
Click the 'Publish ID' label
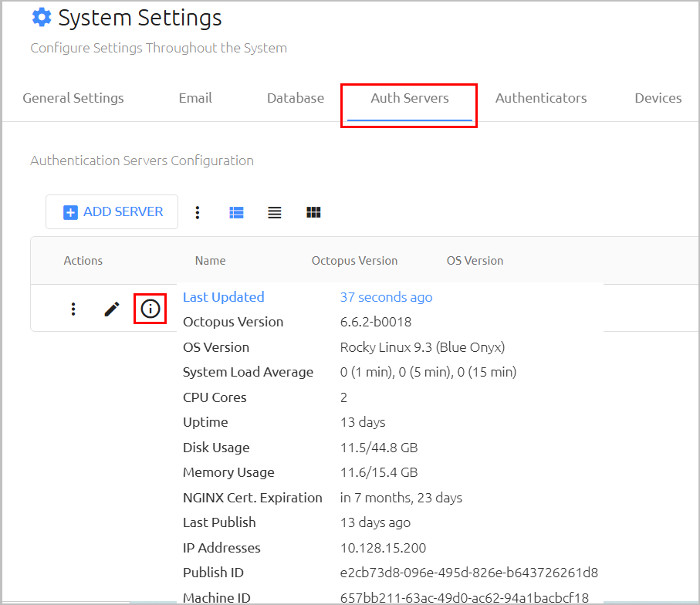pyautogui.click(x=213, y=573)
